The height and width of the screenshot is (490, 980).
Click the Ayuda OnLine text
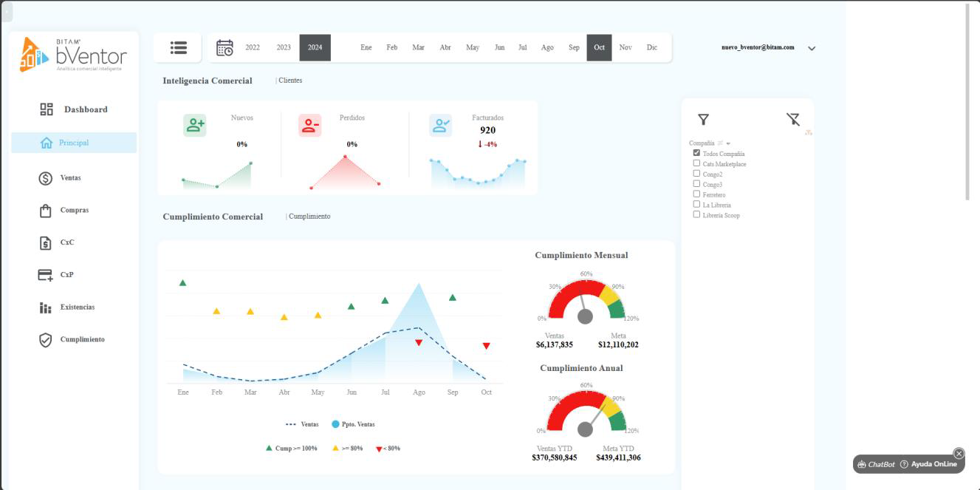[934, 464]
